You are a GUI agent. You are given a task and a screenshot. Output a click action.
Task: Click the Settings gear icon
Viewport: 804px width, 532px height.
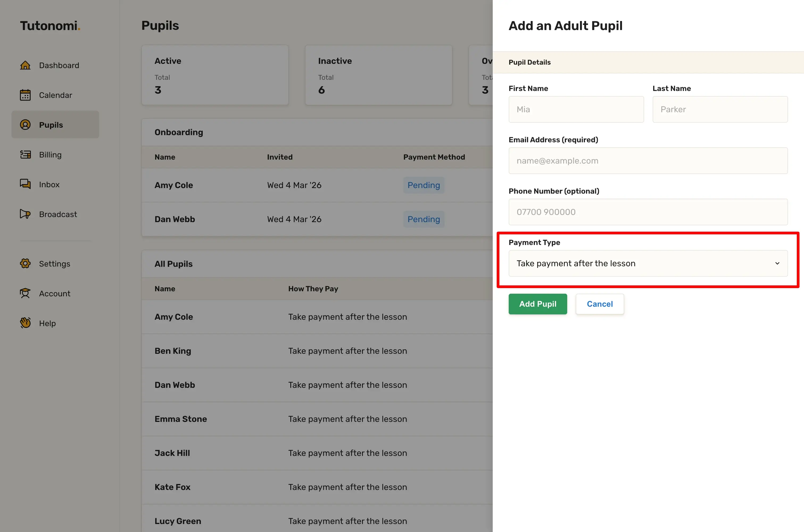pos(25,264)
